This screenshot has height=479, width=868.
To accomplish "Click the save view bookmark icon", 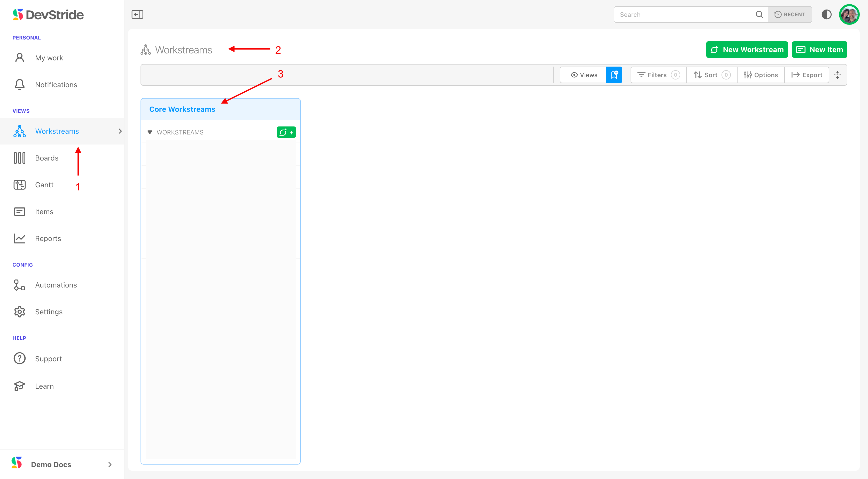I will pyautogui.click(x=614, y=75).
